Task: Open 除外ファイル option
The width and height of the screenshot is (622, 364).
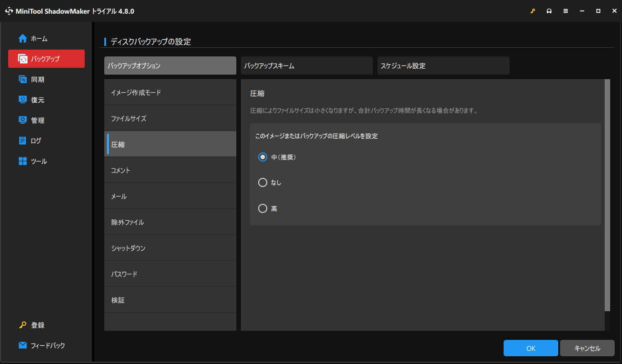Action: tap(170, 222)
